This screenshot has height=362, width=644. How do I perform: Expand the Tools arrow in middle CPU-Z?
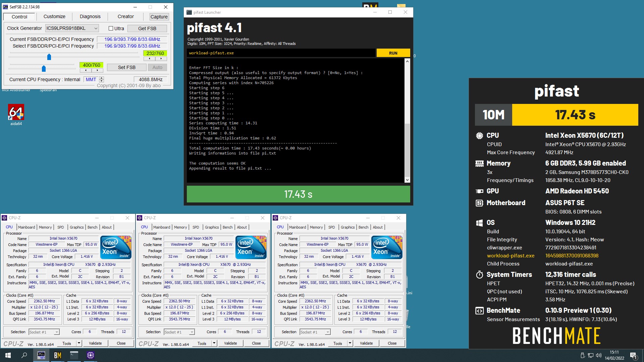tap(214, 343)
